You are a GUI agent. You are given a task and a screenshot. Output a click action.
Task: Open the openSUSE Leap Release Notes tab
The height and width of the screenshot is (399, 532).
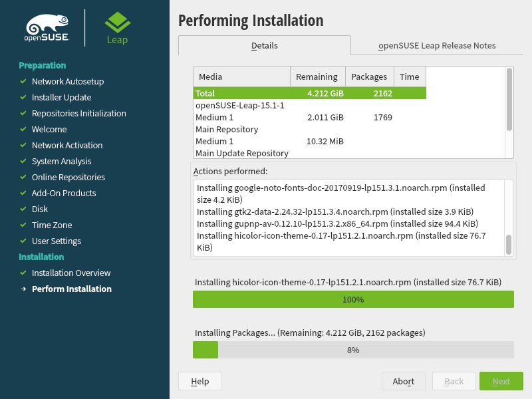[437, 45]
